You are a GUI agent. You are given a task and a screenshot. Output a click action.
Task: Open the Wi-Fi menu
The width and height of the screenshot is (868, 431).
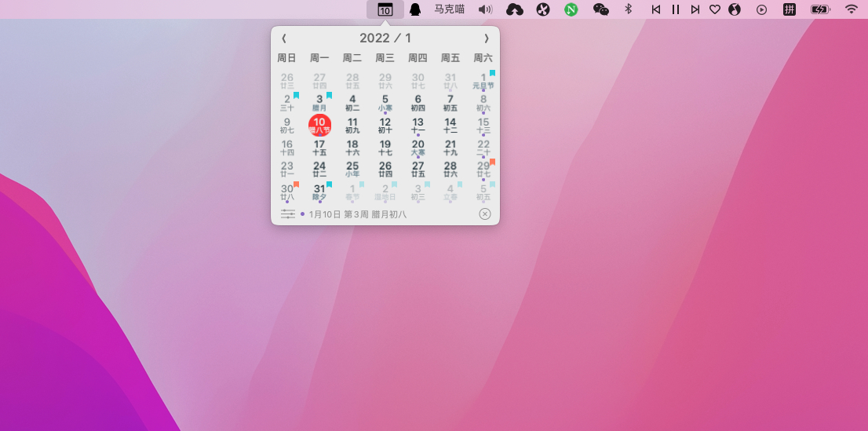[852, 9]
